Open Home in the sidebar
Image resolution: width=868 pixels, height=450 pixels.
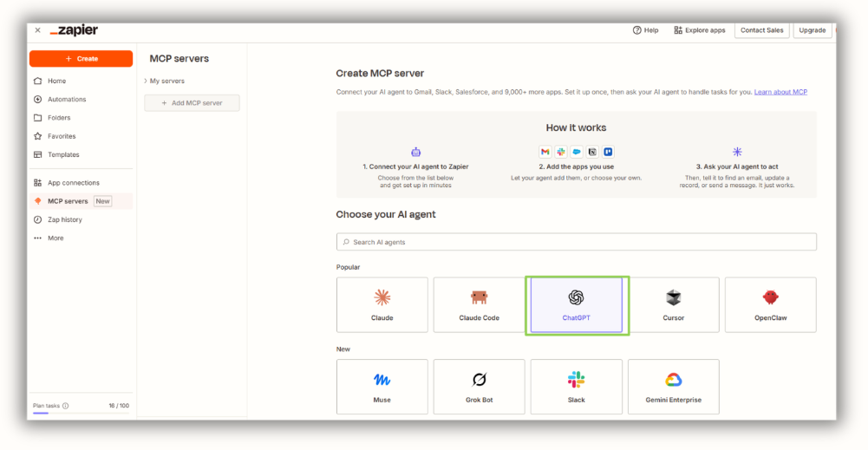[81, 81]
